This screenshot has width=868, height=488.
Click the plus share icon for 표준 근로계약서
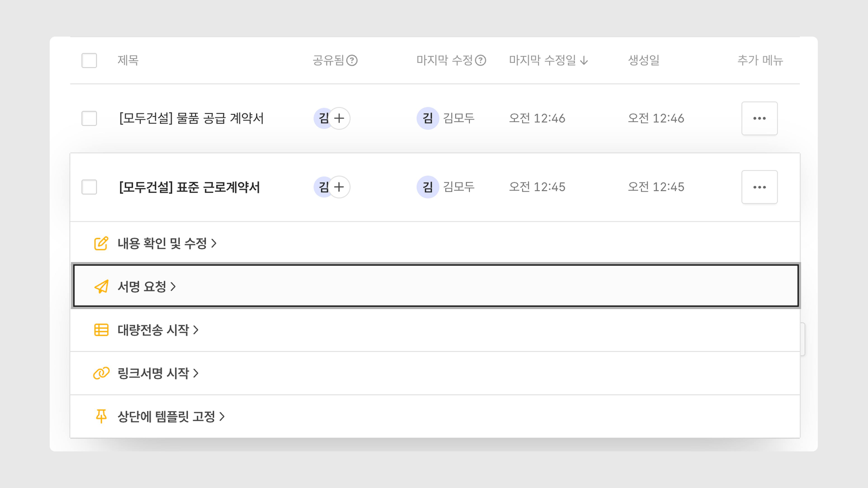pos(339,187)
